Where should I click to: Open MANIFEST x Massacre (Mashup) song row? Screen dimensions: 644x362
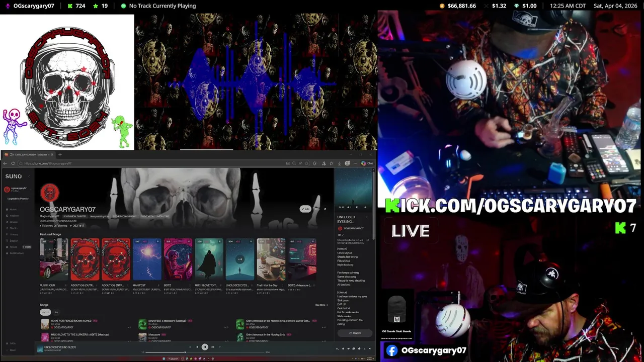click(x=184, y=324)
